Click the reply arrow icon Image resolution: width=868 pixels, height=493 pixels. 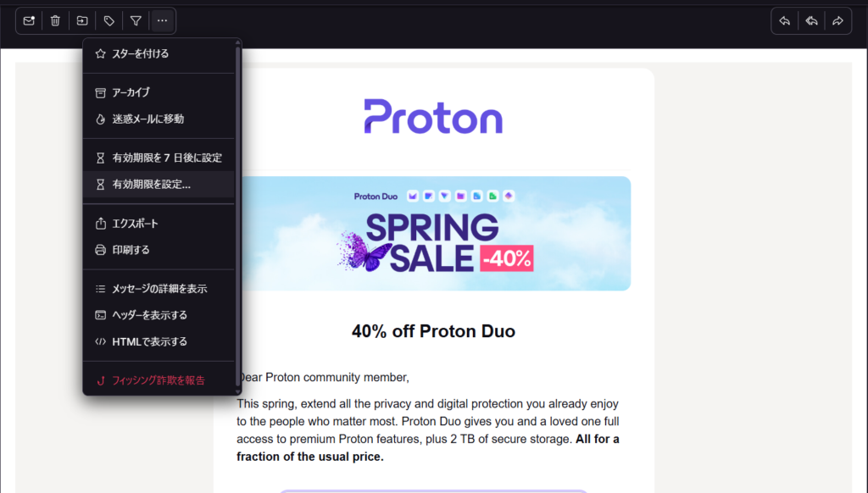[x=785, y=20]
